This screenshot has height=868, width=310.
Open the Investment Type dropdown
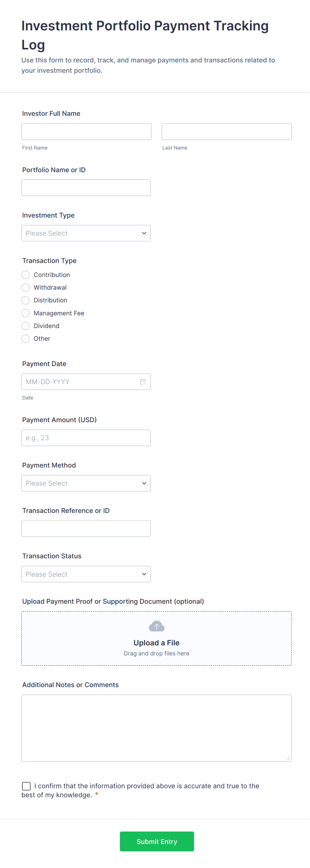pyautogui.click(x=86, y=233)
